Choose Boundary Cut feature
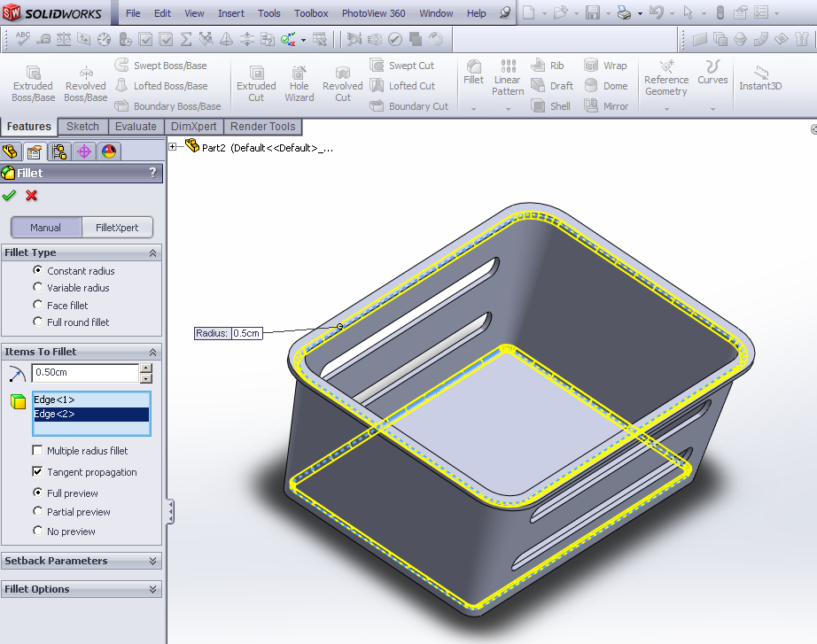Image resolution: width=817 pixels, height=644 pixels. [409, 106]
